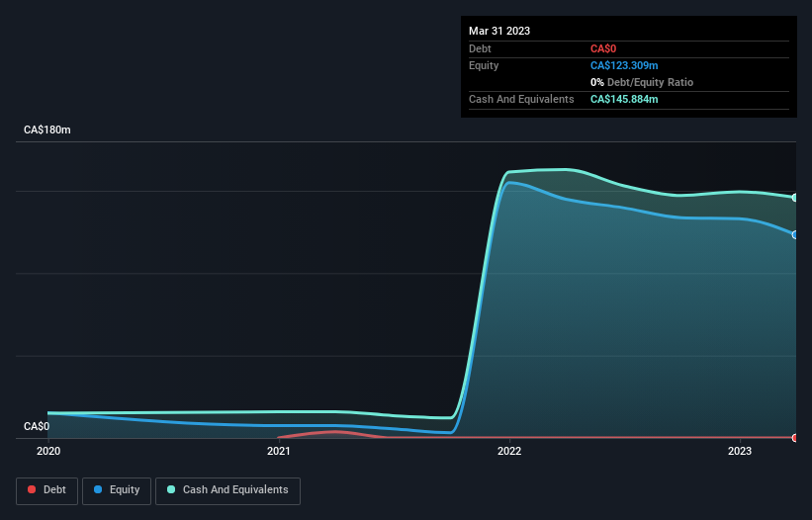This screenshot has height=520, width=812.
Task: Toggle Cash And Equivalents legend button
Action: click(227, 490)
